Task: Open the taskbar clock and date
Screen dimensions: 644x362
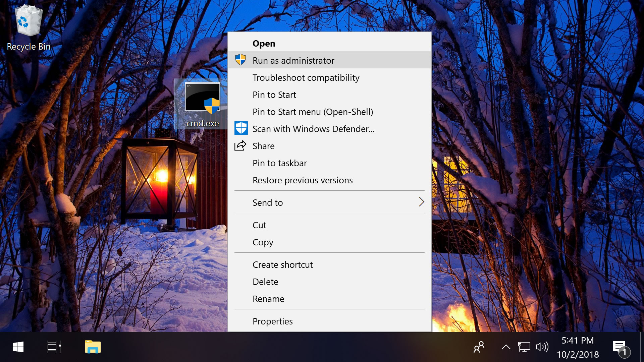Action: 578,347
